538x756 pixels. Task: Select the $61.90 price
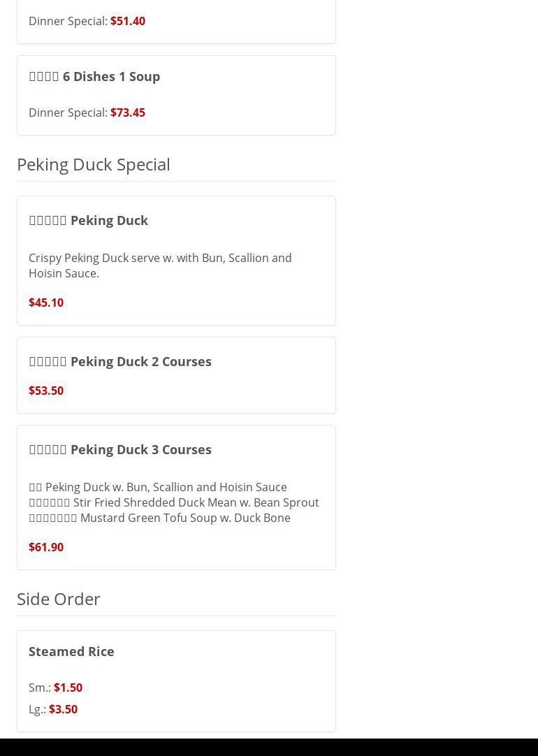46,547
